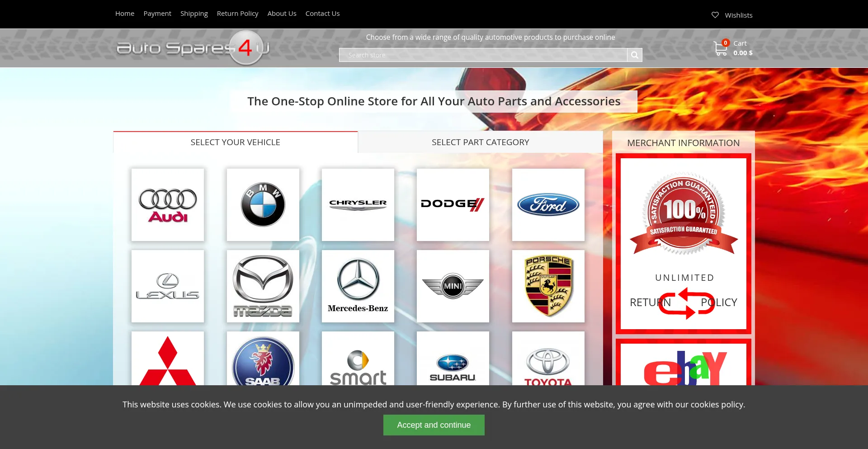
Task: Pick the Ford brand logo
Action: point(548,205)
